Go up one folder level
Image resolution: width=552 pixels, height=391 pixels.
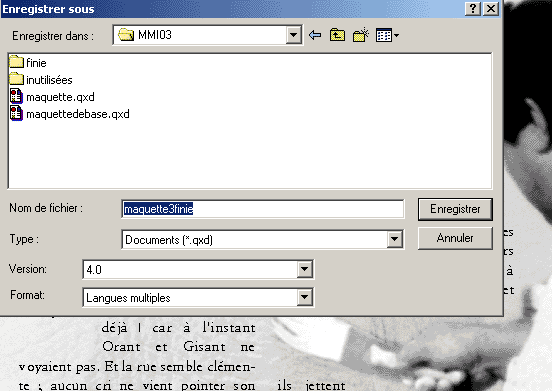(x=337, y=35)
